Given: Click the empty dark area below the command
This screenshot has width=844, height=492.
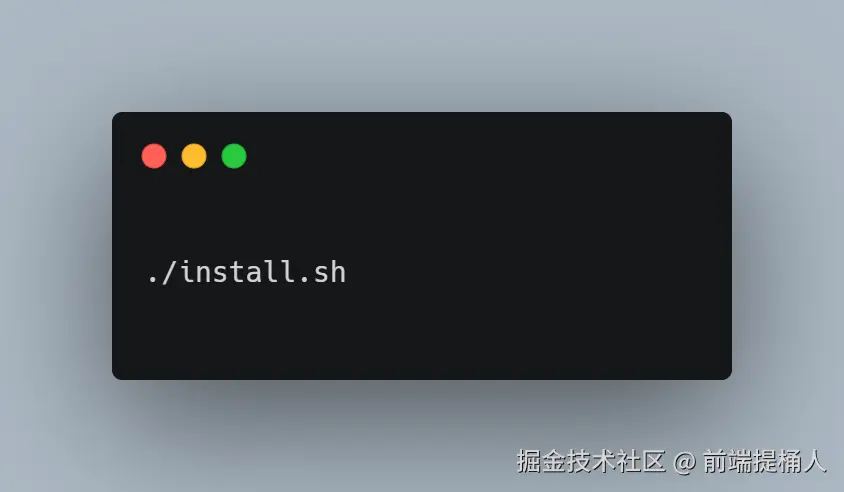Looking at the screenshot, I should (x=422, y=334).
